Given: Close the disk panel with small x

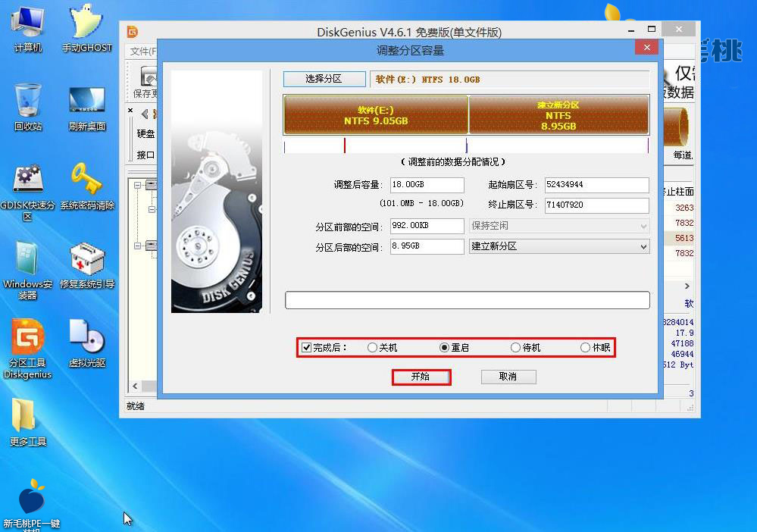Looking at the screenshot, I should pos(130,111).
